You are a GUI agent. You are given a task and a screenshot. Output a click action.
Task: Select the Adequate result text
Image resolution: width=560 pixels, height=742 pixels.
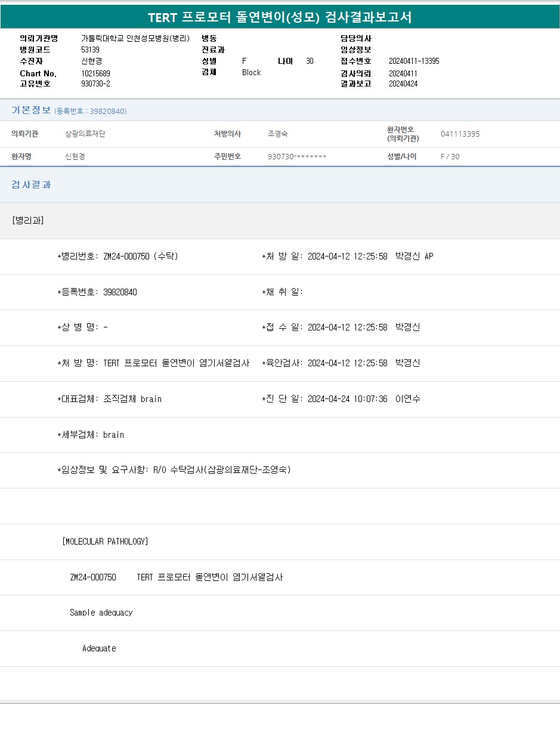pyautogui.click(x=99, y=648)
